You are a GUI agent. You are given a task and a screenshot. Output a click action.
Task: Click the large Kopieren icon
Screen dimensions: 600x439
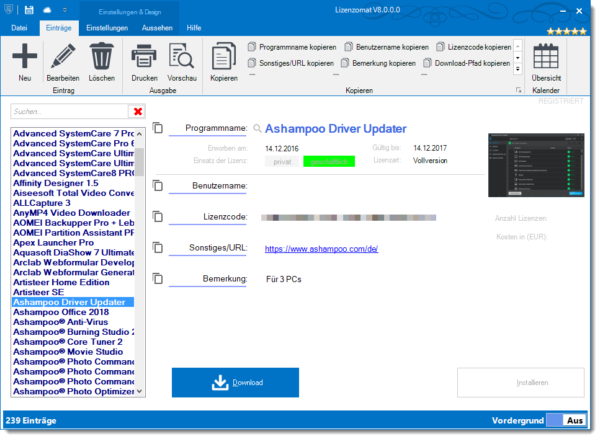(224, 62)
